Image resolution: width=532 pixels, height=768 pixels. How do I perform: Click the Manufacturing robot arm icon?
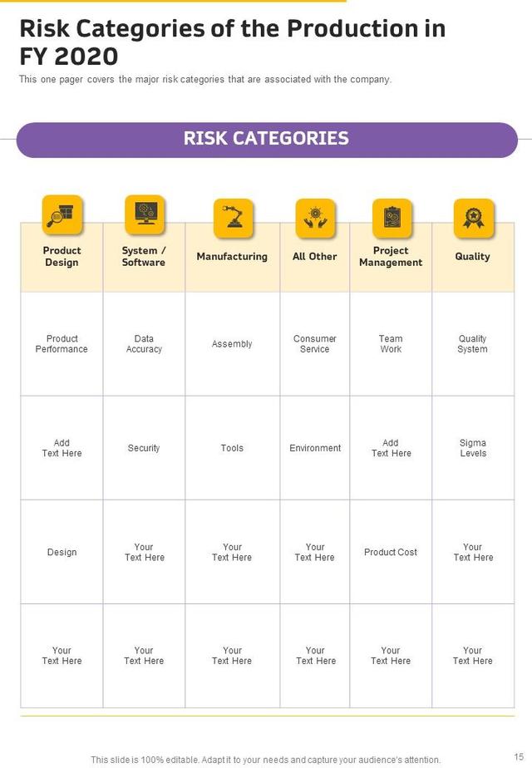(x=233, y=219)
